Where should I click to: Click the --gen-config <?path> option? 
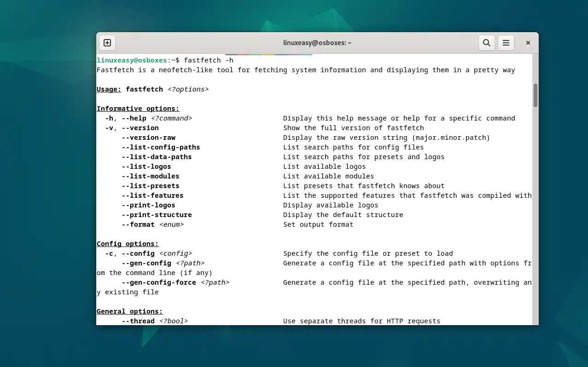pyautogui.click(x=163, y=263)
